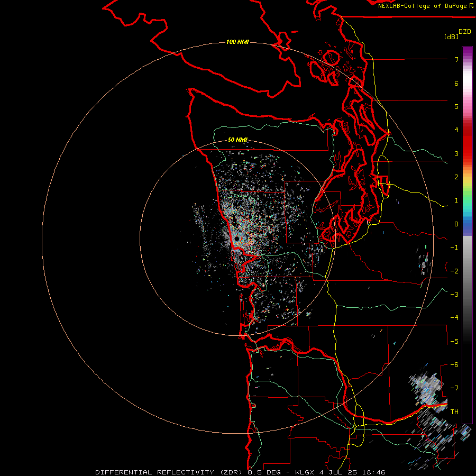Click the product title text at the bottom
476x476 pixels.
click(x=240, y=472)
